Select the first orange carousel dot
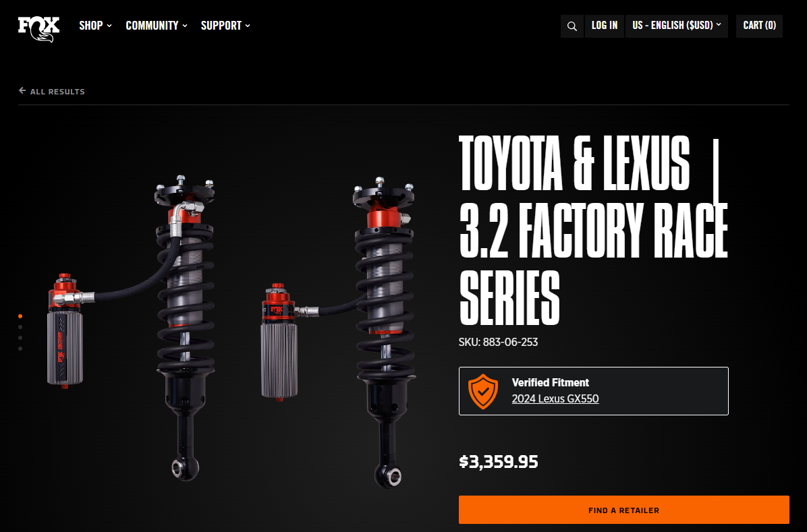Viewport: 807px width, 532px height. (x=20, y=316)
